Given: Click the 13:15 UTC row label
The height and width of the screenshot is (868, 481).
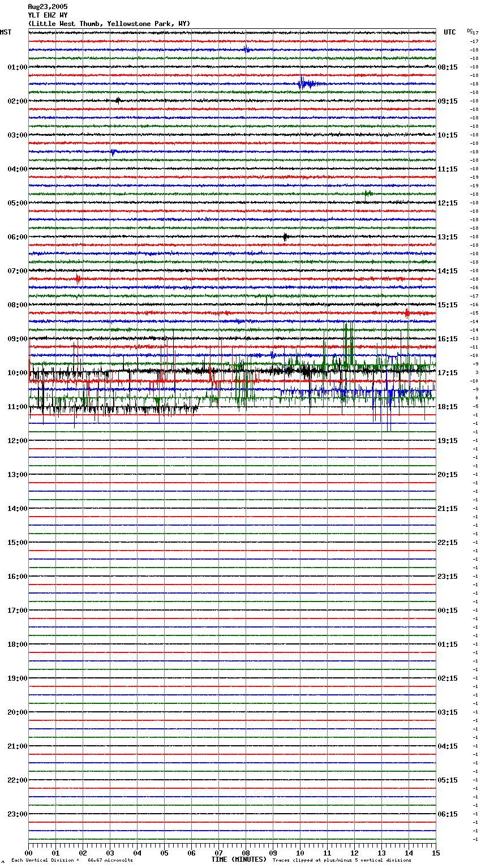Looking at the screenshot, I should pos(448,237).
